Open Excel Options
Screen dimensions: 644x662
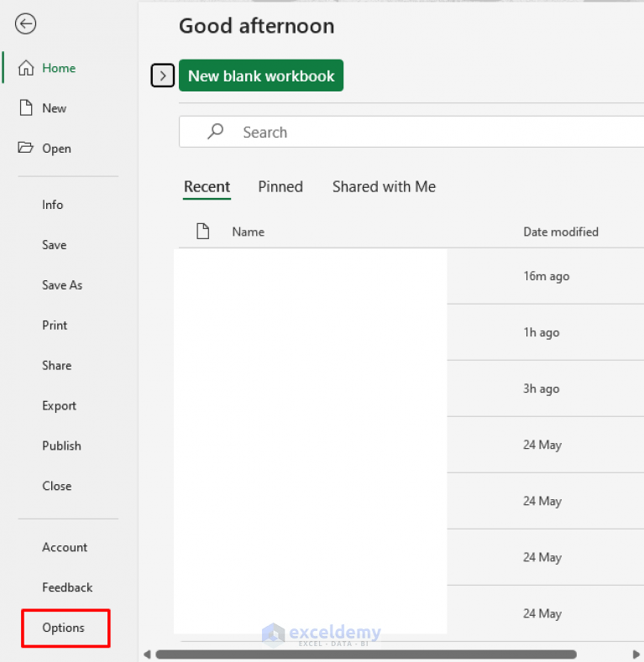point(63,628)
